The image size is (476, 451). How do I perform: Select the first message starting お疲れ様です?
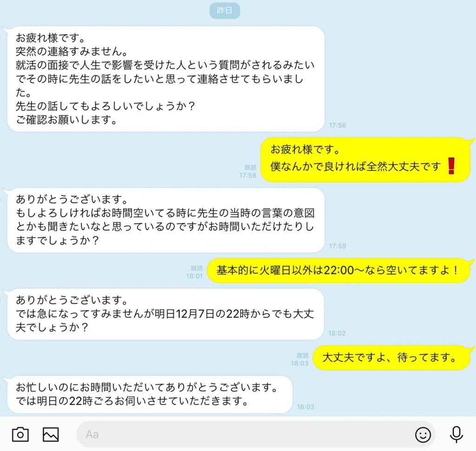click(166, 79)
